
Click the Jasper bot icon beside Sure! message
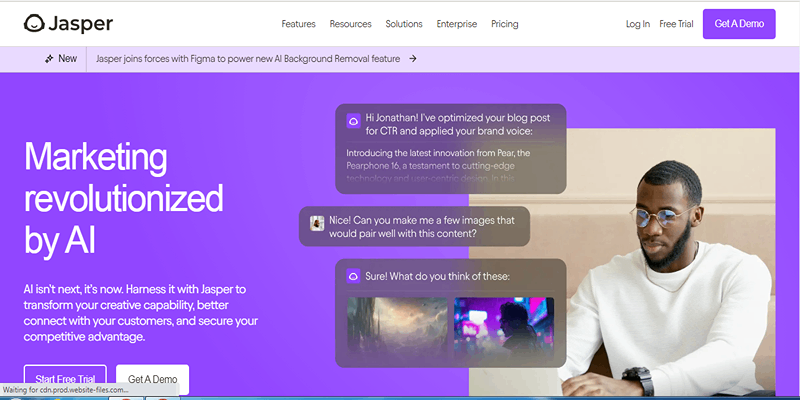[353, 276]
